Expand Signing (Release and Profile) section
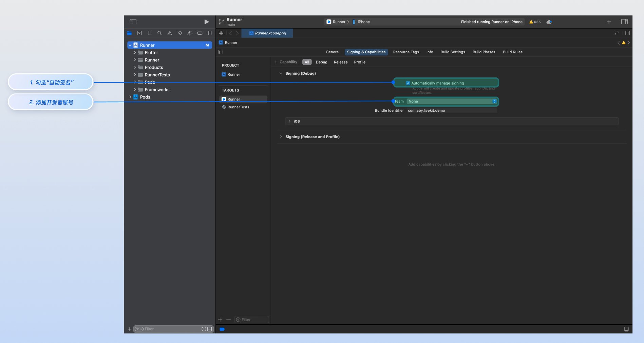 coord(281,137)
